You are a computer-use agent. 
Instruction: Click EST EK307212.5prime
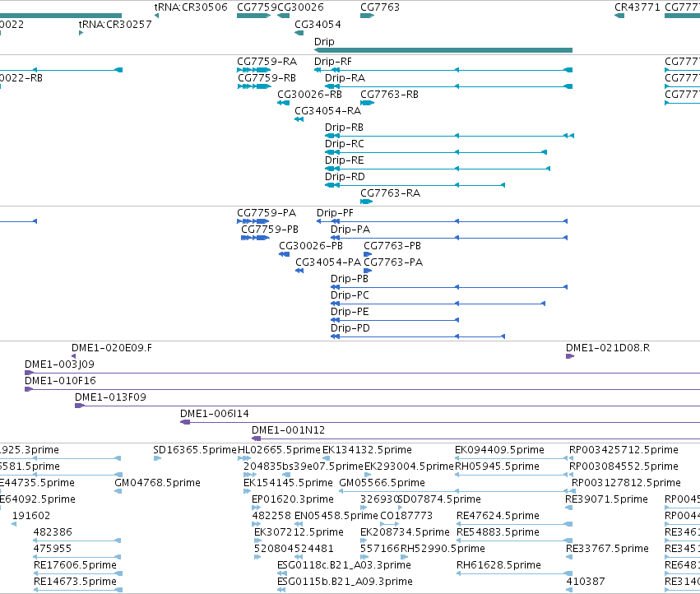coord(299,532)
